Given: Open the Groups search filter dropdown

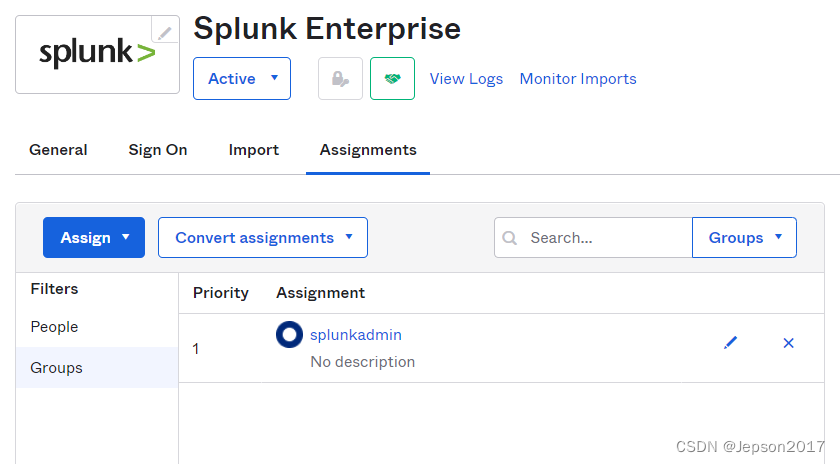Looking at the screenshot, I should [x=744, y=238].
